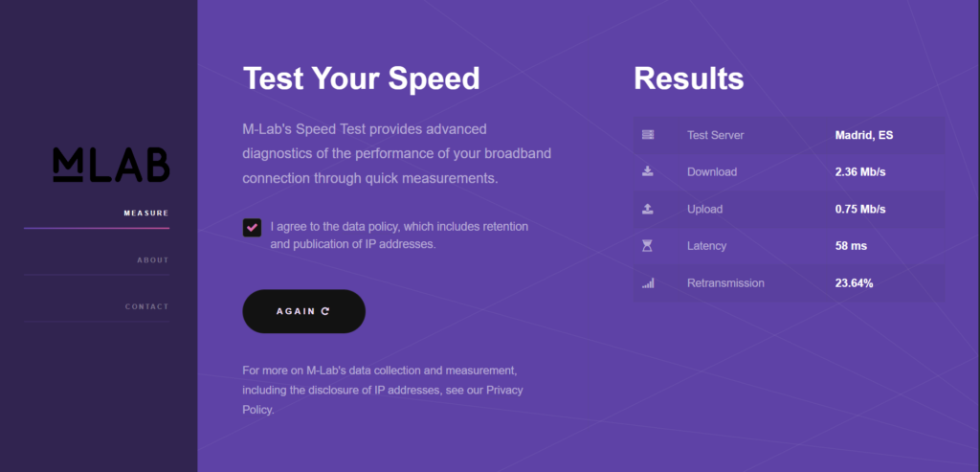
Task: Select the 0.75 Mb/s upload value
Action: 860,209
